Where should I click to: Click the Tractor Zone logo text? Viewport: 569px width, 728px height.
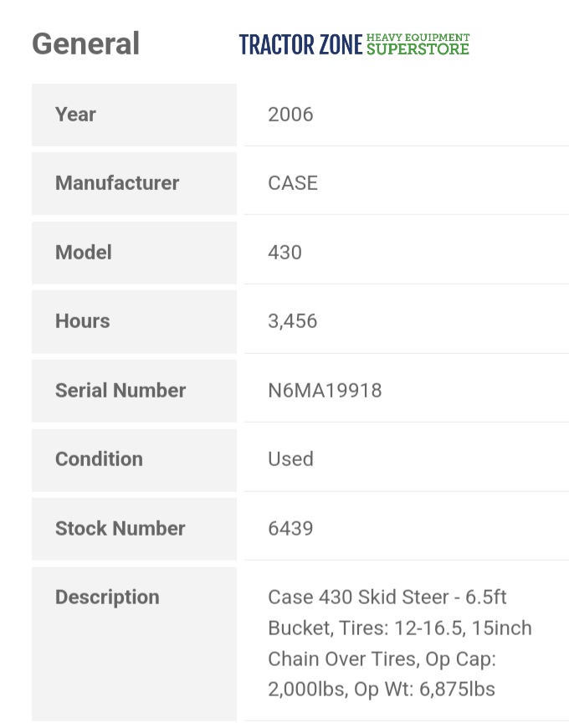[x=300, y=44]
